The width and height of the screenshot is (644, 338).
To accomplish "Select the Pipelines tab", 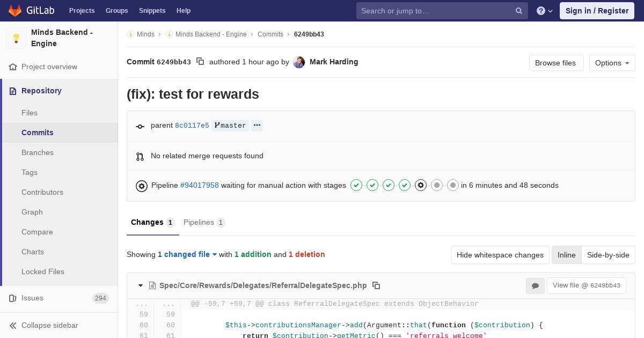I will coord(204,222).
